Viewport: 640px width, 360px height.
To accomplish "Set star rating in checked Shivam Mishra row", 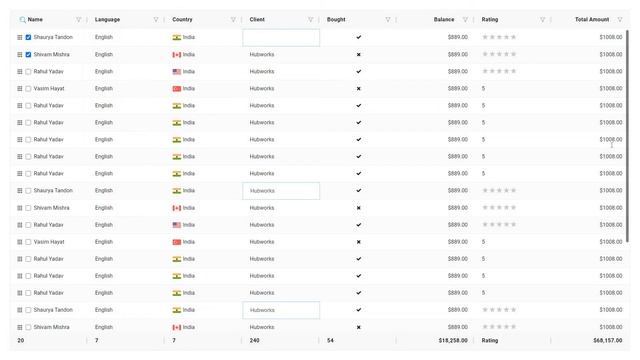I will (x=499, y=54).
